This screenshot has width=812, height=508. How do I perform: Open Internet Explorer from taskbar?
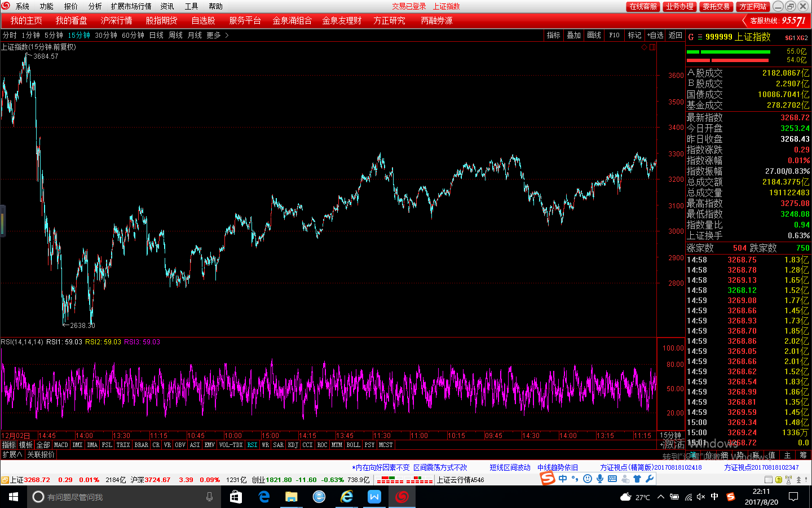click(347, 497)
